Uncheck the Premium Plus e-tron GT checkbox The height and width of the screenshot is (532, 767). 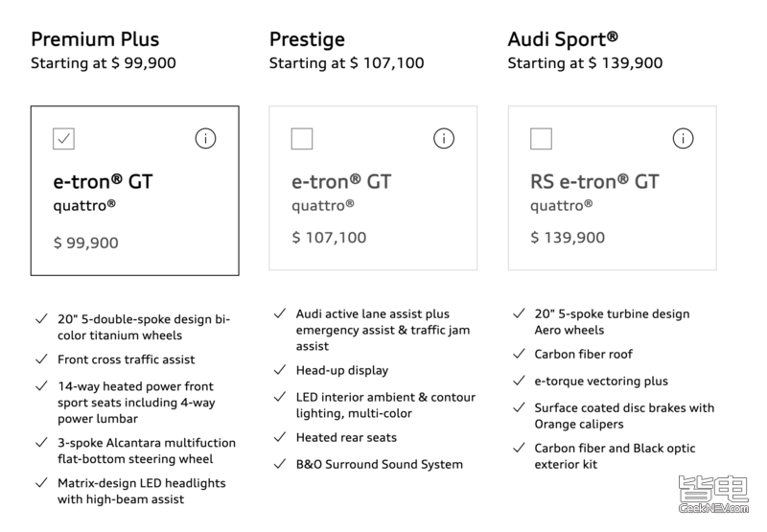click(63, 139)
